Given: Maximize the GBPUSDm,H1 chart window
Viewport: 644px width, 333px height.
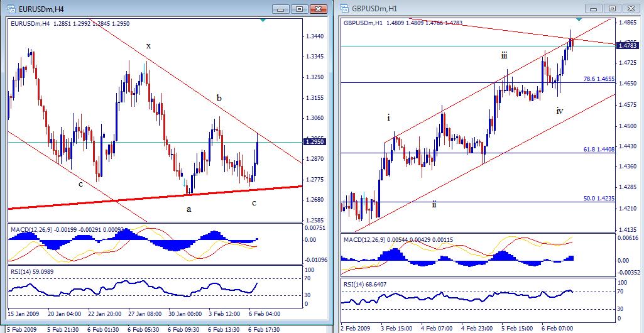Looking at the screenshot, I should click(x=613, y=9).
